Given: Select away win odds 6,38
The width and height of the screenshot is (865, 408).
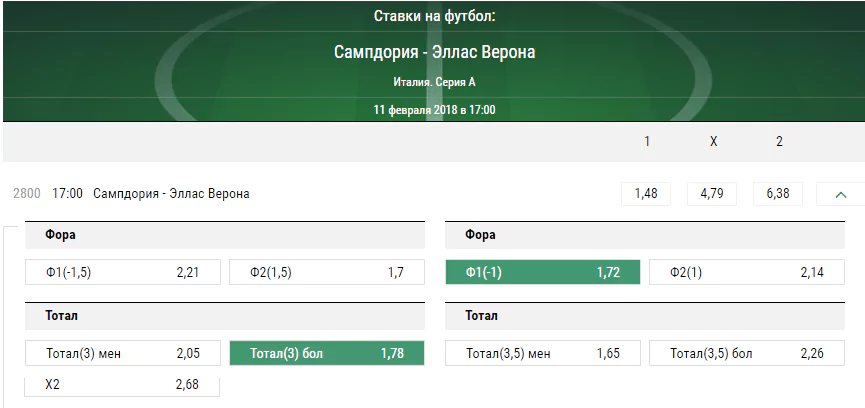Looking at the screenshot, I should coord(778,194).
